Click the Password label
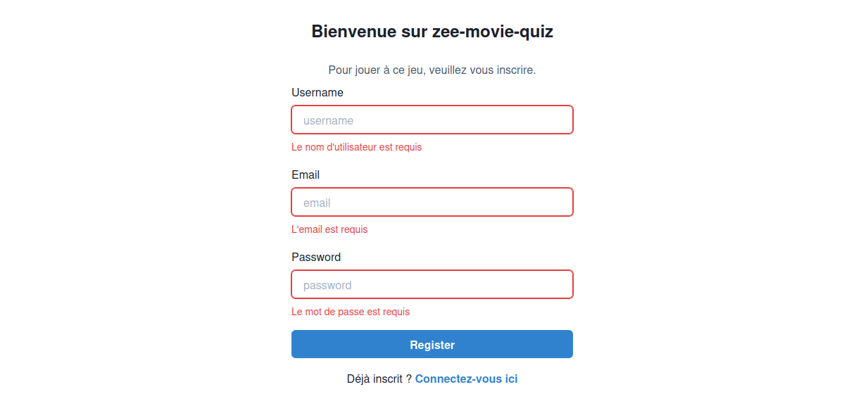 [316, 257]
